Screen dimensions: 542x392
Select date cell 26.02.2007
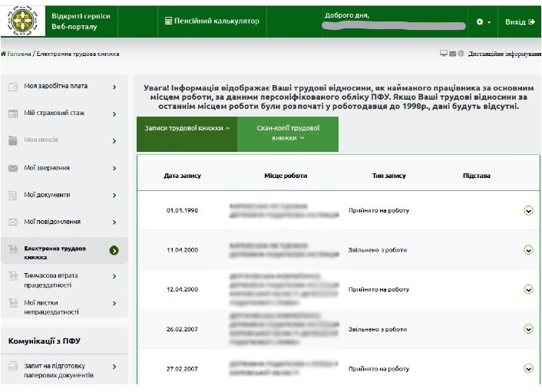click(182, 329)
